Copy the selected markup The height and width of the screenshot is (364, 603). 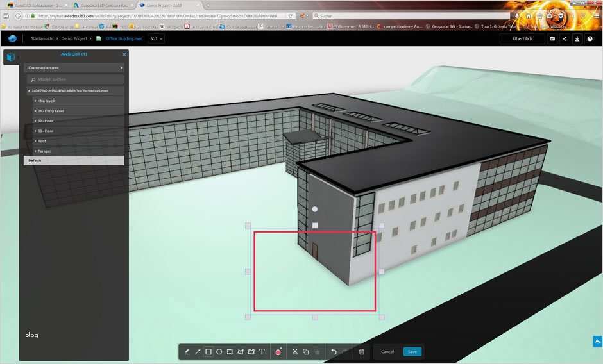(x=306, y=352)
